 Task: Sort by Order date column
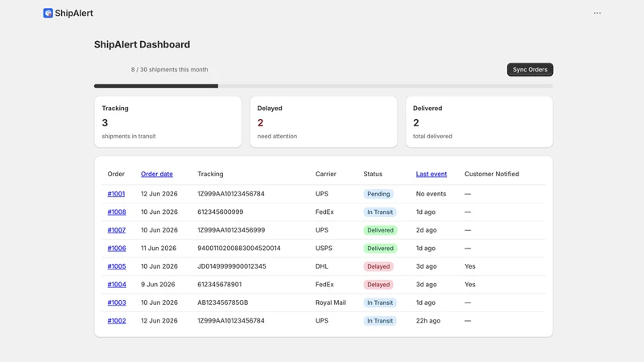[157, 174]
